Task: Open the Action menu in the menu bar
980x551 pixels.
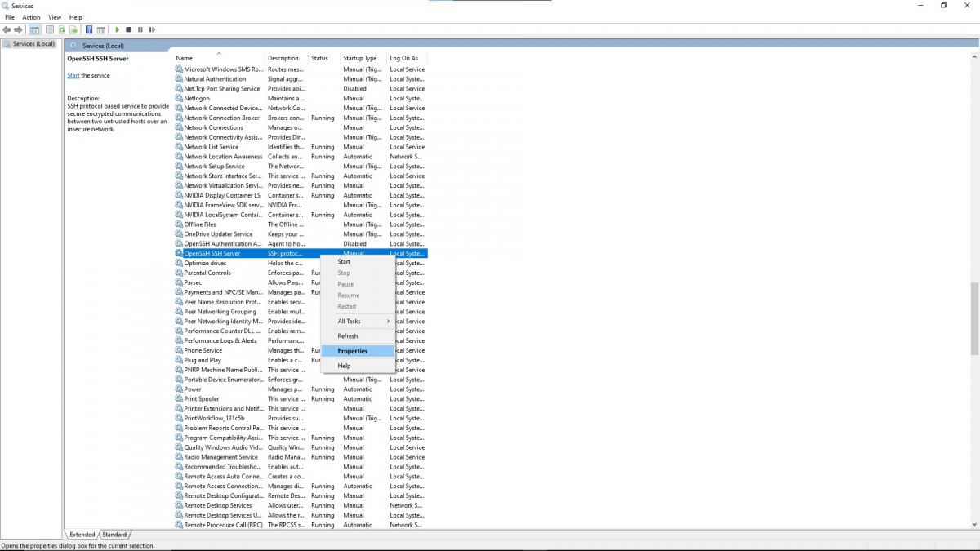Action: coord(31,17)
